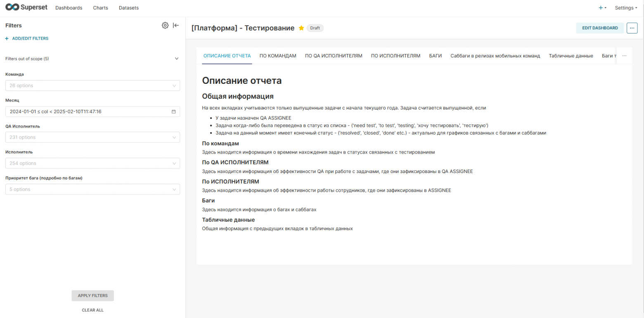Image resolution: width=644 pixels, height=318 pixels.
Task: Switch to ПО QA ИСПОЛНИТЕЛЯМ tab
Action: click(x=334, y=56)
